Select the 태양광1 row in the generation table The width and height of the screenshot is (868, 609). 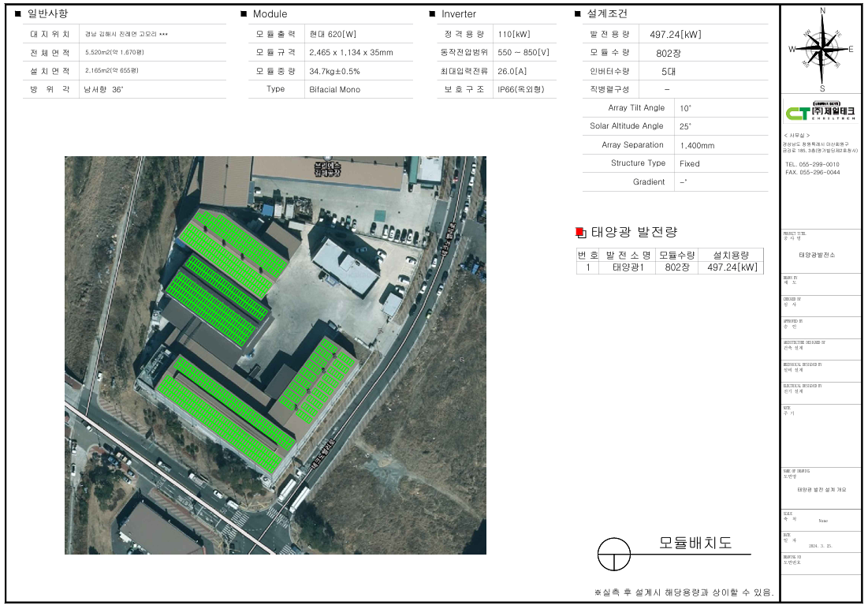628,267
